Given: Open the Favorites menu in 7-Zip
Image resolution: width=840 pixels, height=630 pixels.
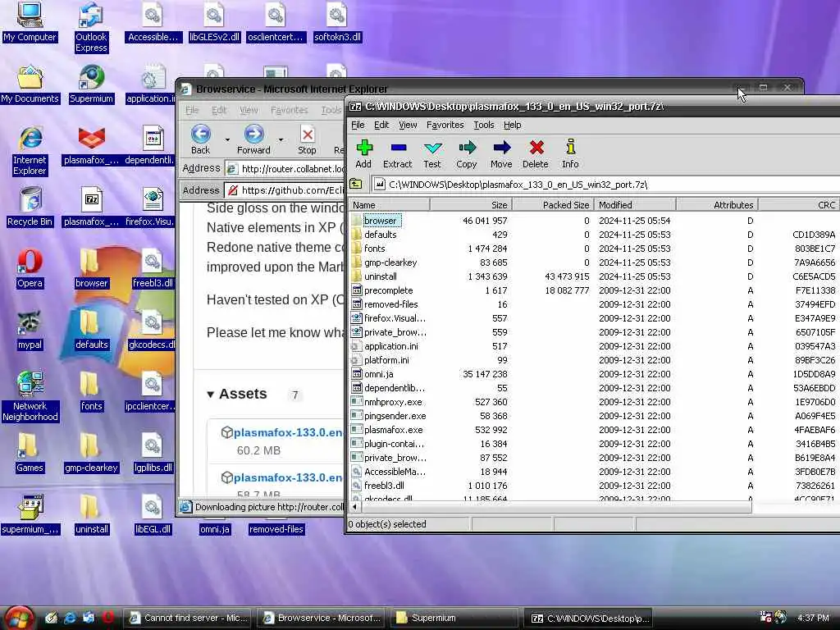Looking at the screenshot, I should pos(445,125).
